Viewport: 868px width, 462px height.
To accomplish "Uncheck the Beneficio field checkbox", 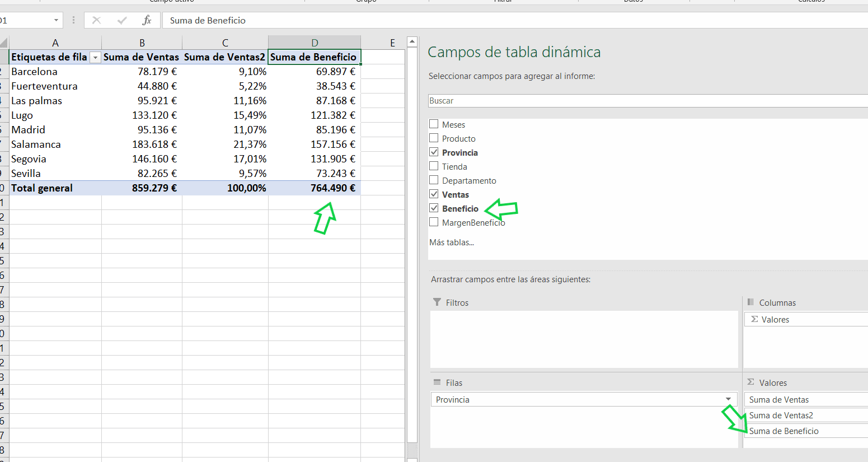I will pyautogui.click(x=434, y=208).
